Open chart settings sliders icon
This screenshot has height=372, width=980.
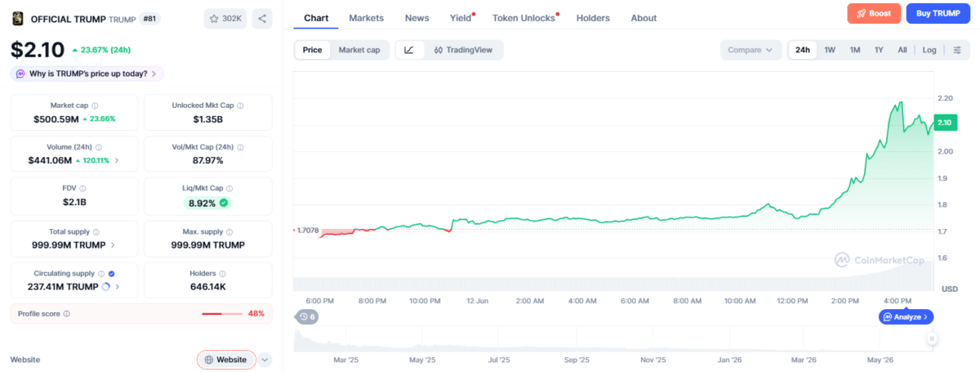pyautogui.click(x=957, y=50)
